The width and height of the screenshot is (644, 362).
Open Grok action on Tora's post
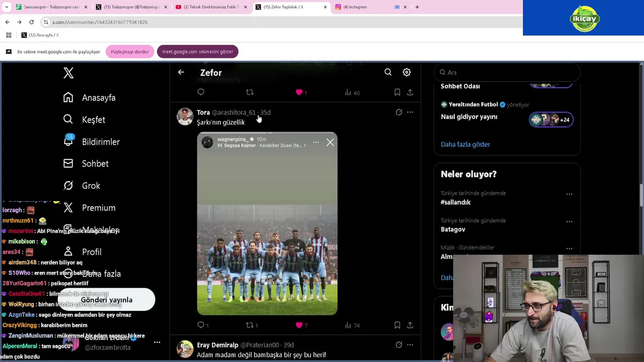tap(398, 112)
